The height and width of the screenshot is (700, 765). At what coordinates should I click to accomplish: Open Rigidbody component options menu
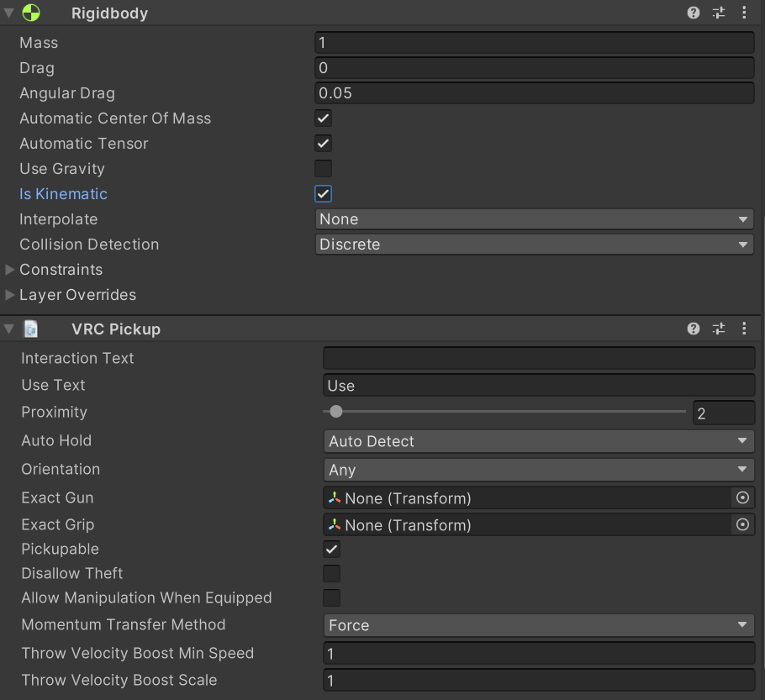tap(744, 13)
